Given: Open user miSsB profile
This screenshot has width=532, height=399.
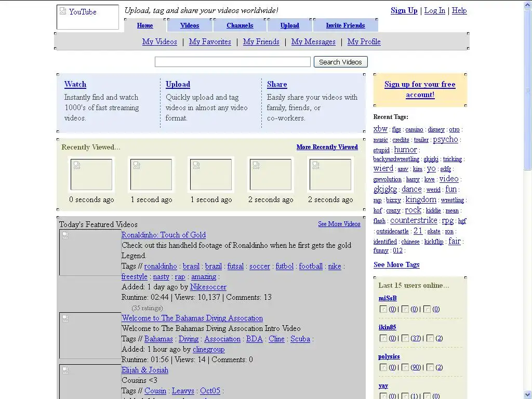Looking at the screenshot, I should pyautogui.click(x=388, y=298).
